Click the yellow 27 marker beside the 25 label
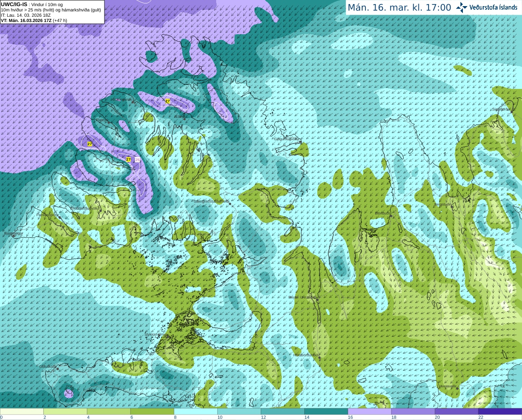 (x=128, y=159)
